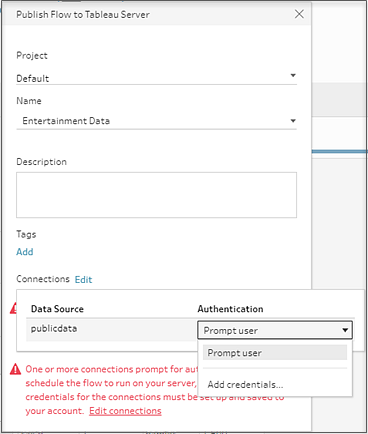
Task: Click the partially hidden warning icon beside the Connections table
Action: [13, 308]
